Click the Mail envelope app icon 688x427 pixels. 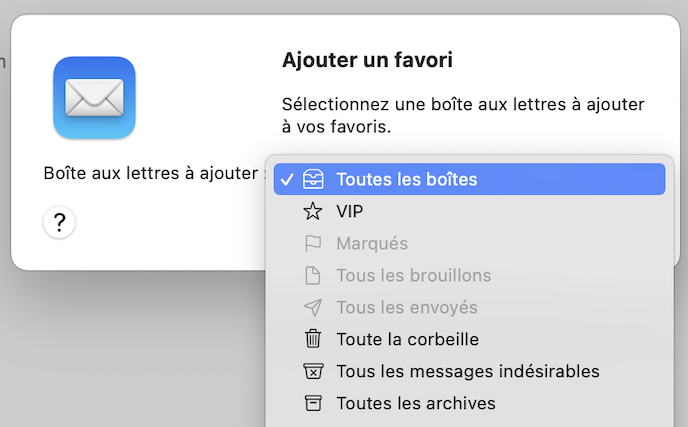click(94, 97)
